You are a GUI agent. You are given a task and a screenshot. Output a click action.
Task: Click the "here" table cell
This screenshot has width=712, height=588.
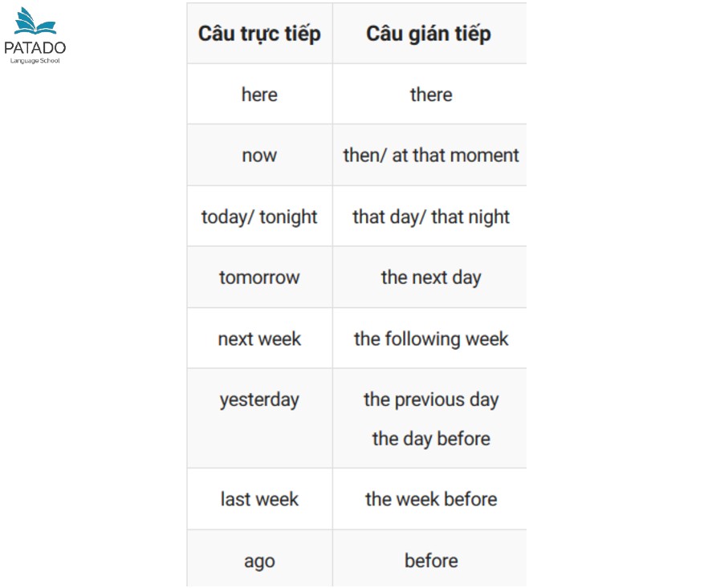(259, 95)
